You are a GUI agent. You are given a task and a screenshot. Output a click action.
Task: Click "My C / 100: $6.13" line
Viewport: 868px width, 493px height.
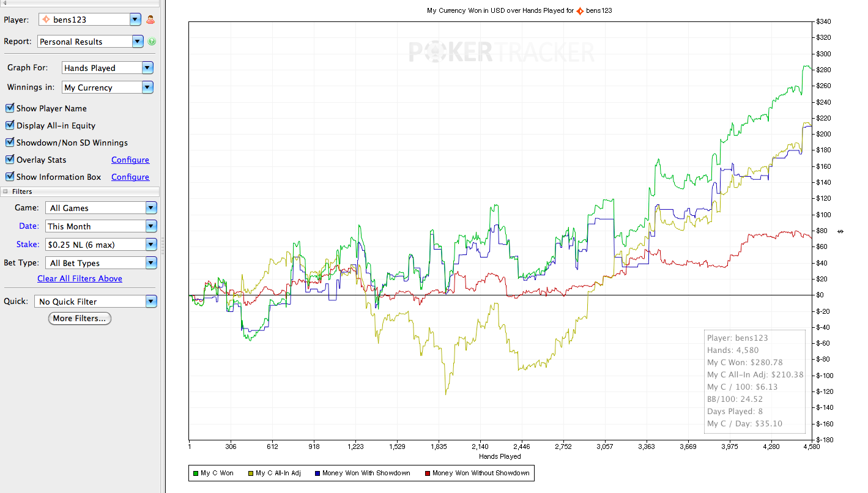coord(741,387)
